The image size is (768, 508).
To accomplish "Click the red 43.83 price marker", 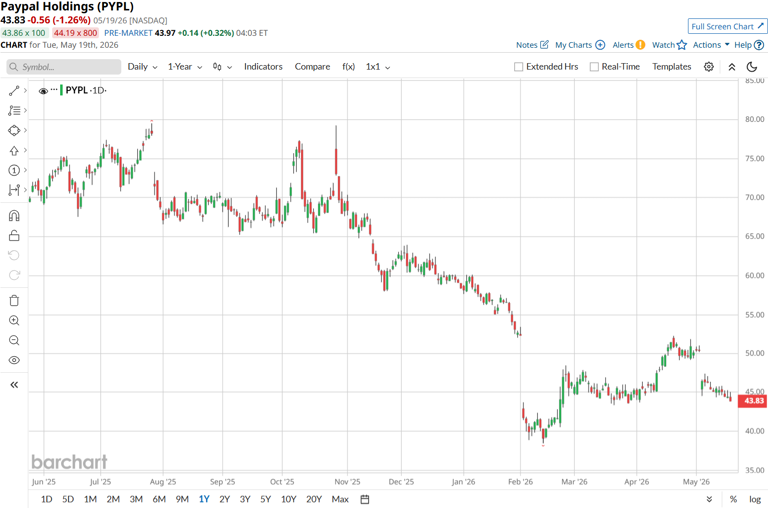I will [x=752, y=401].
